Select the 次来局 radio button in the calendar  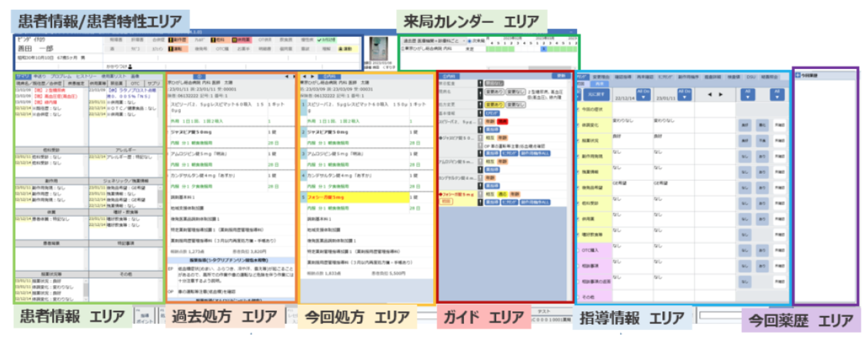[470, 41]
